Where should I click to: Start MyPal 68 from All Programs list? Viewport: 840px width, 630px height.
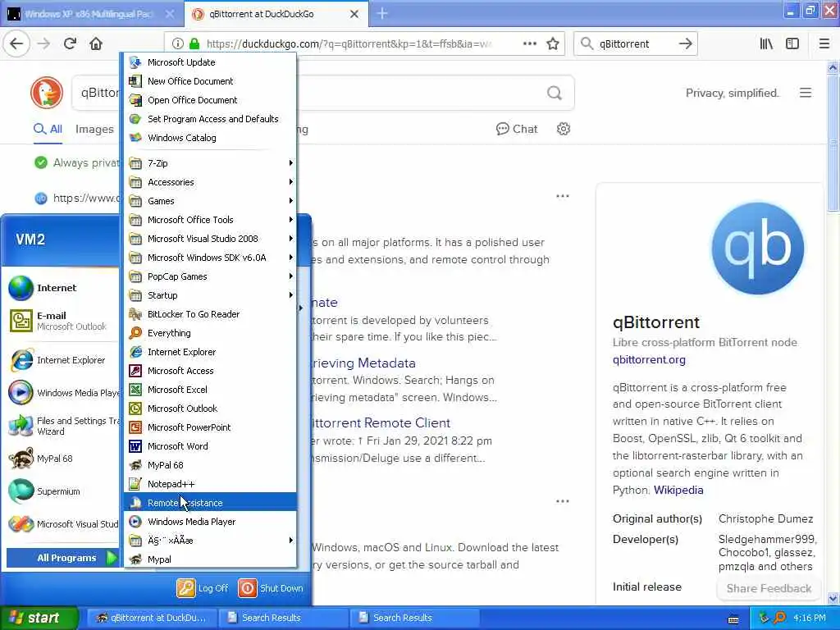tap(211, 465)
